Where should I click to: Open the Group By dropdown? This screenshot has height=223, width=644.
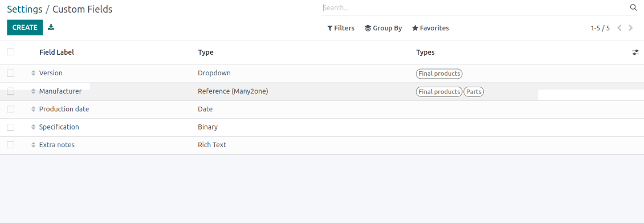(x=383, y=28)
